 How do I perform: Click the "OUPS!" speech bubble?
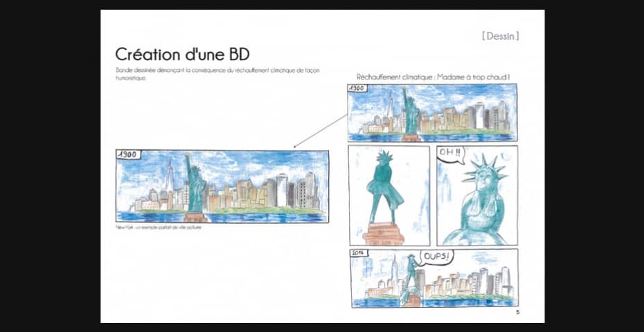tap(437, 257)
